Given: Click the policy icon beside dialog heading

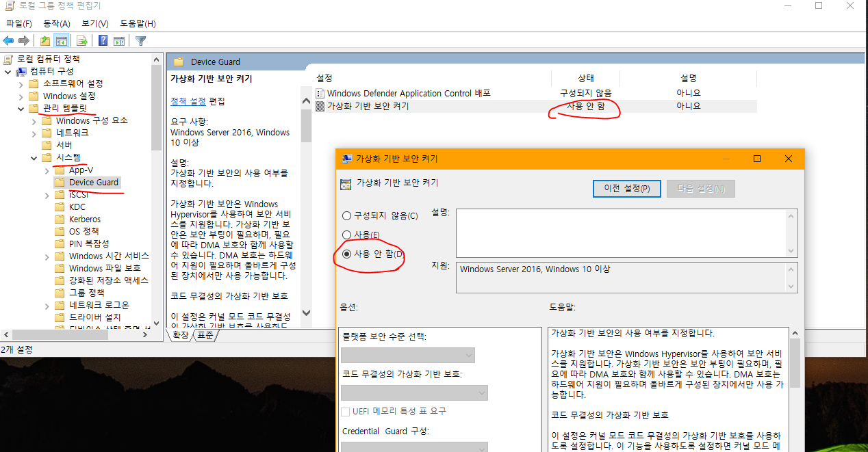Looking at the screenshot, I should pyautogui.click(x=346, y=183).
